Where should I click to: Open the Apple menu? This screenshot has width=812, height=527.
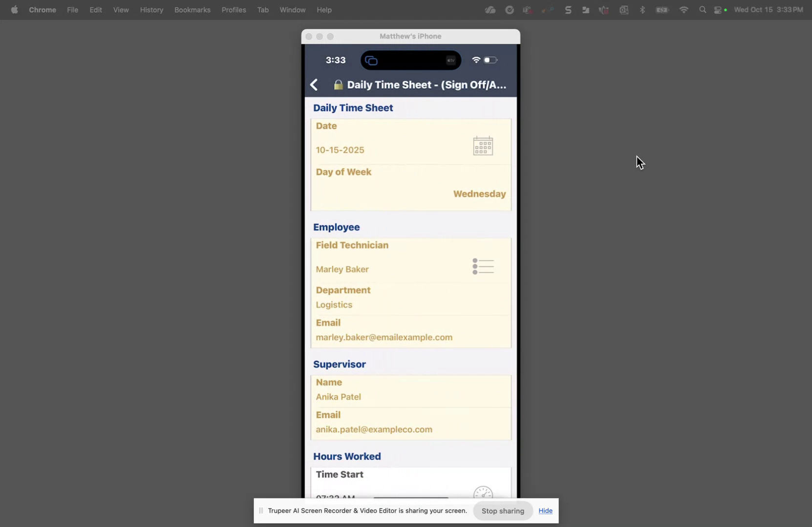pos(14,10)
